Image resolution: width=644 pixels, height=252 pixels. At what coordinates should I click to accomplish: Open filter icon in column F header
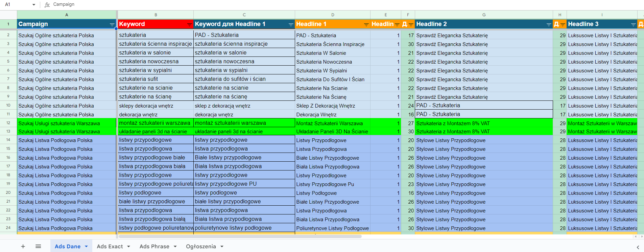coord(411,24)
